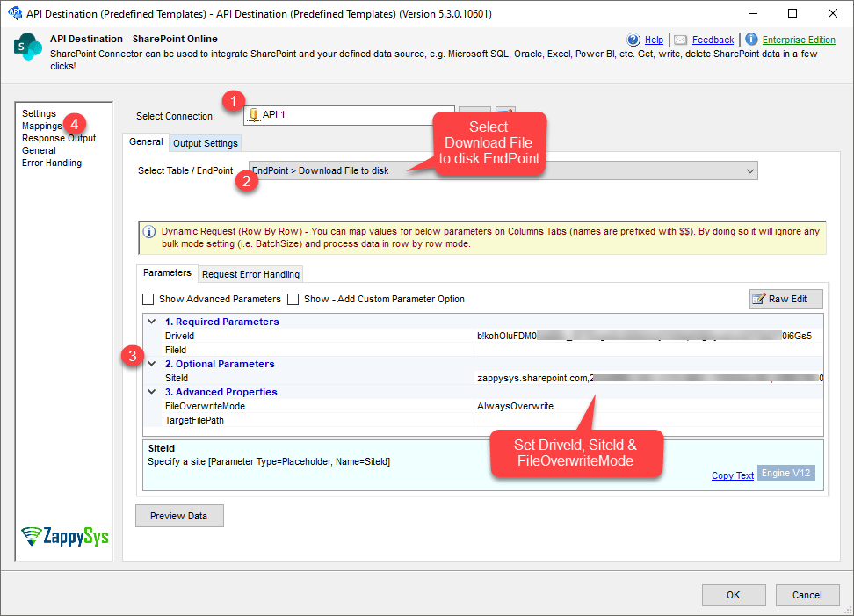Collapse the Optional Parameters section
The image size is (854, 616).
pos(151,363)
